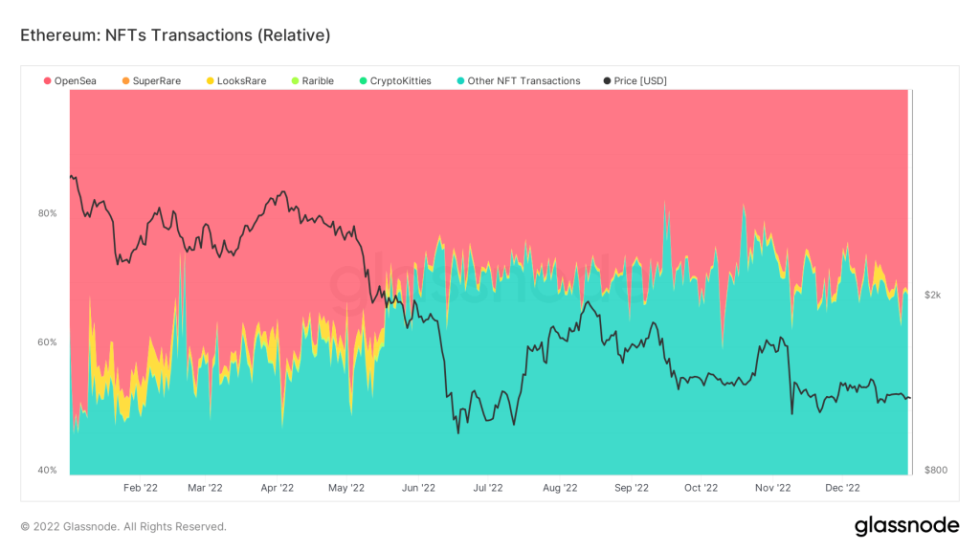Click the chart title 'Ethereum: NFTs Transactions (Relative)'

(x=175, y=35)
